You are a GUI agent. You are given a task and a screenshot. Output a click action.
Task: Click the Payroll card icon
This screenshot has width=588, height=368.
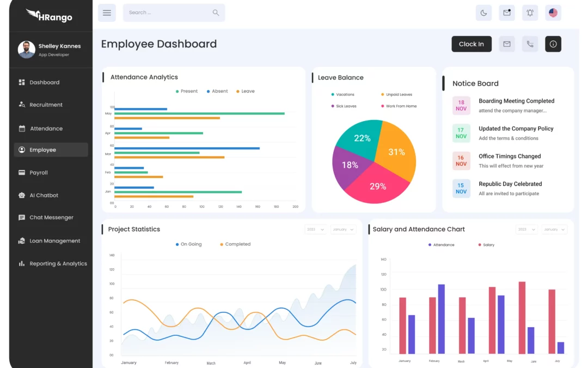[22, 173]
